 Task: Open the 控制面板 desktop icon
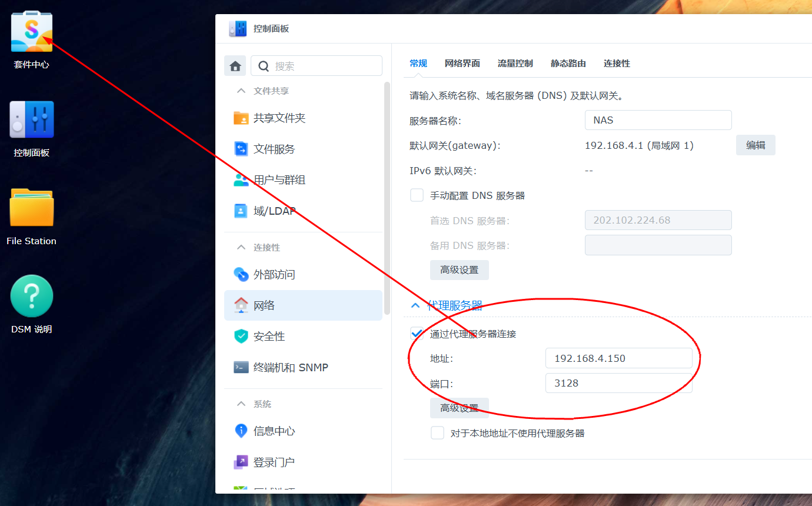32,119
